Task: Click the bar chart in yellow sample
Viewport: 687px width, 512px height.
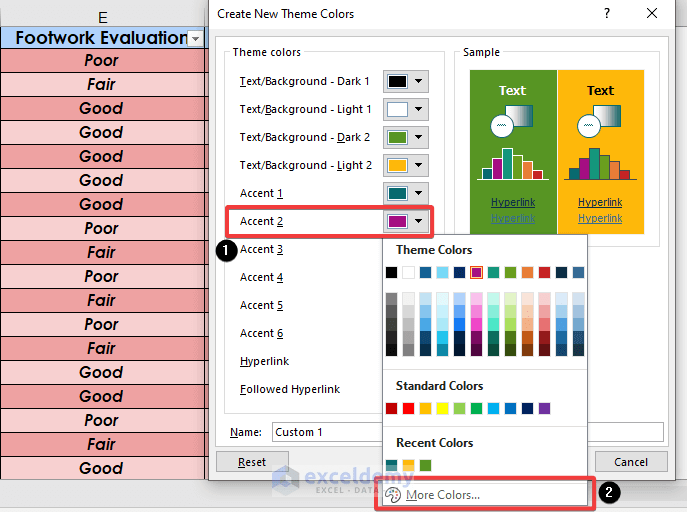Action: point(600,164)
